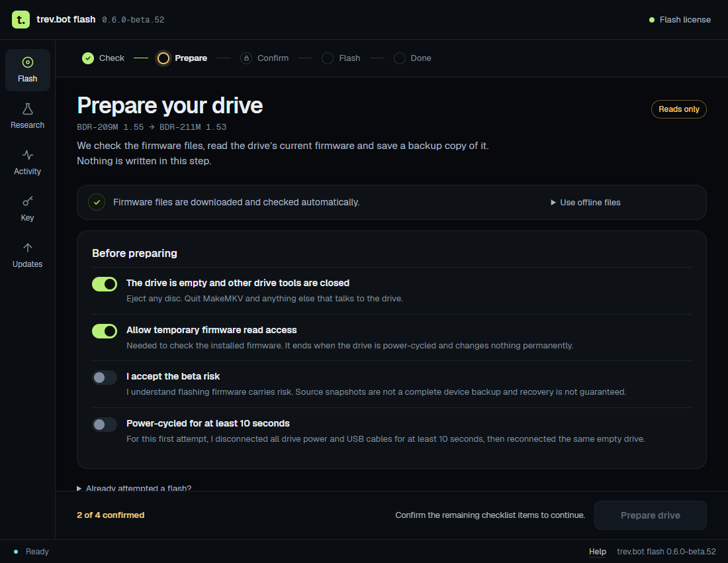
Task: Click the Prepare step circle indicator
Action: click(x=163, y=58)
